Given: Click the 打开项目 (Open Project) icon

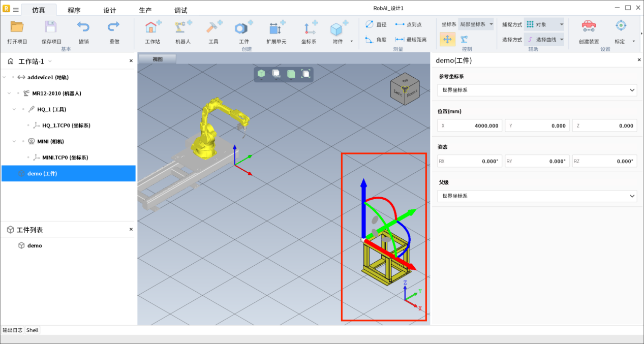Looking at the screenshot, I should (17, 28).
